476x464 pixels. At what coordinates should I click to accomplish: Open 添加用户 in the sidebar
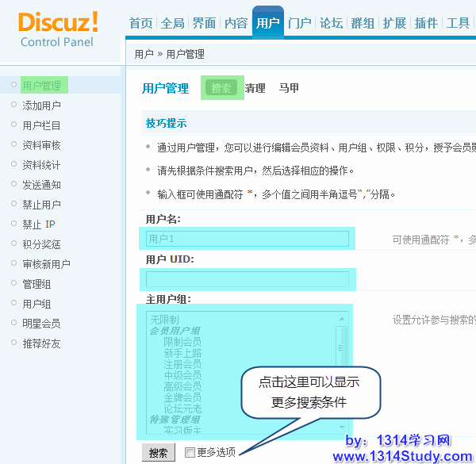click(x=41, y=105)
